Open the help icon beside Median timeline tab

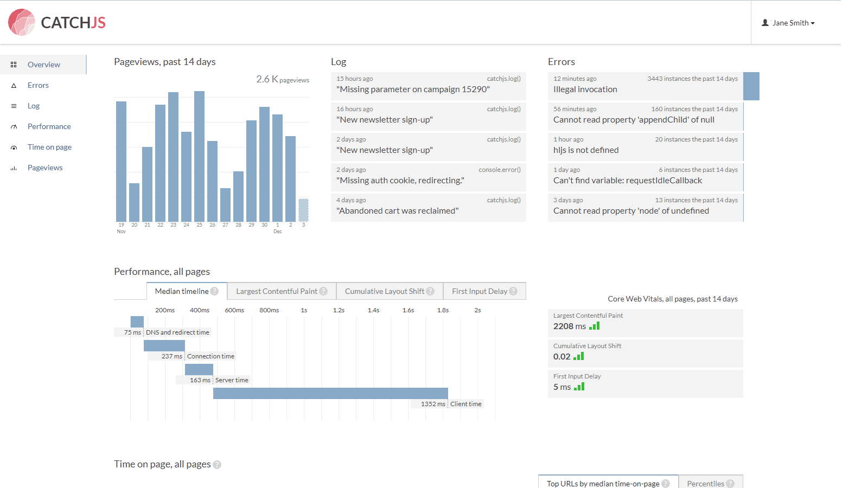(215, 291)
